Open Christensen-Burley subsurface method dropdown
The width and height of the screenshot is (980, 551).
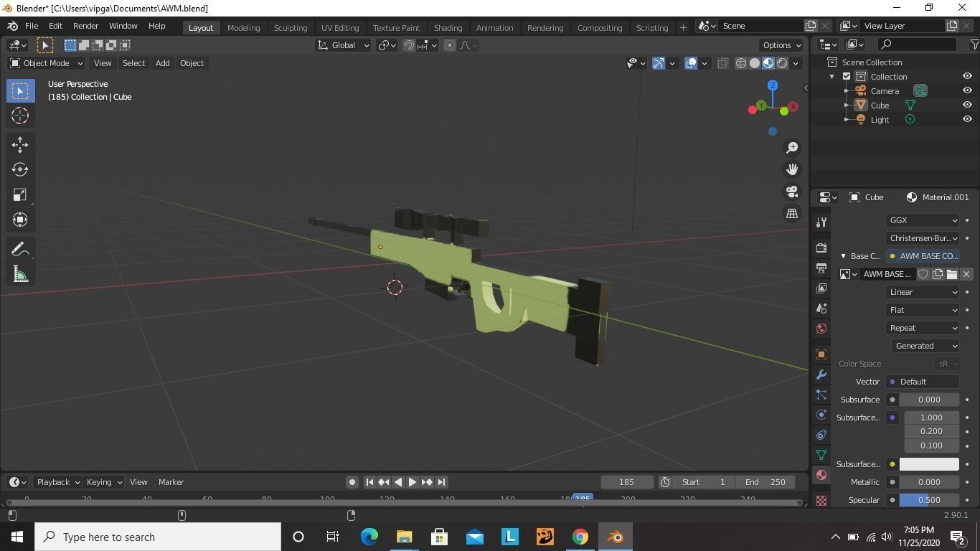tap(923, 238)
